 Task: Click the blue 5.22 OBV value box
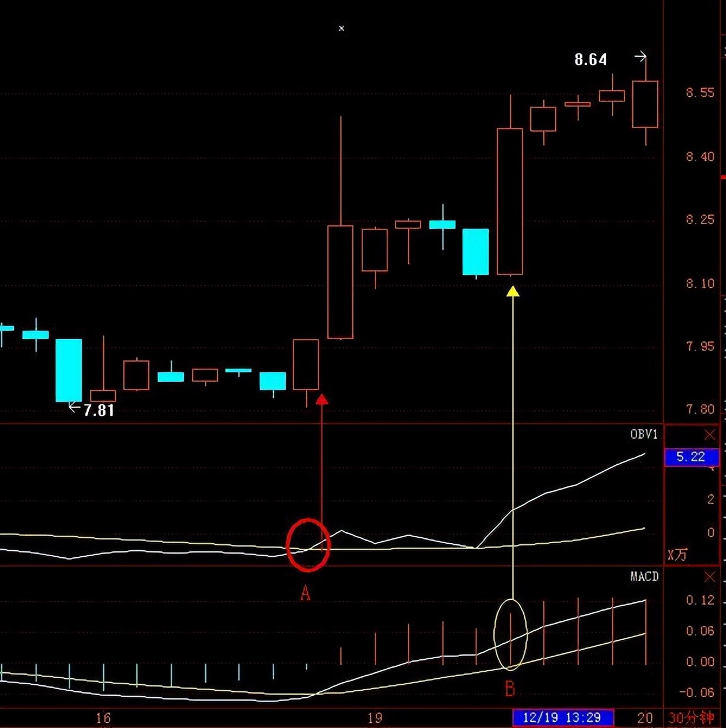pos(691,457)
